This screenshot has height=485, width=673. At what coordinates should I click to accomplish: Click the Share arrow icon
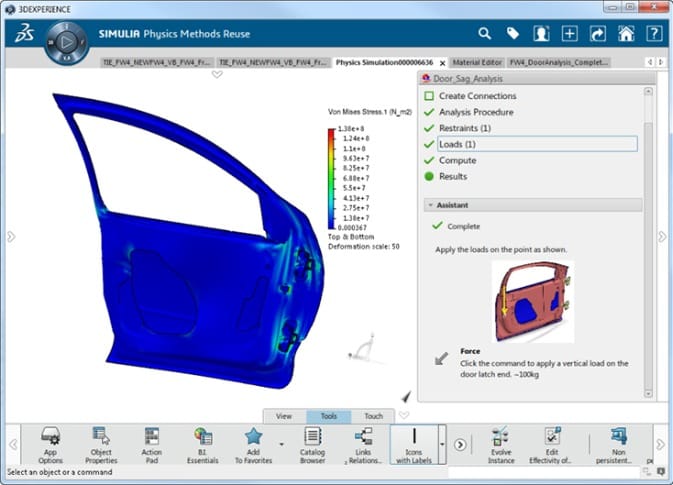(x=598, y=33)
